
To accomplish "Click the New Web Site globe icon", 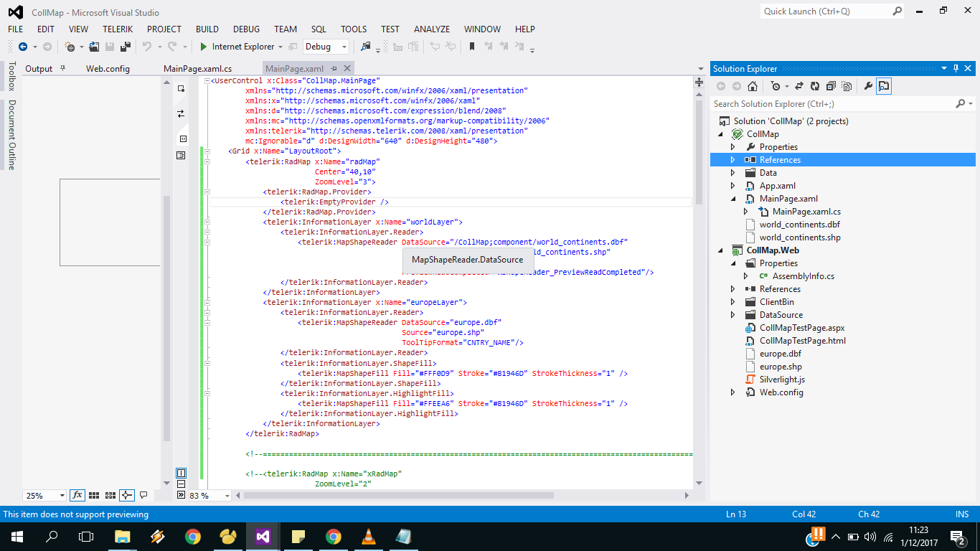I will point(70,47).
